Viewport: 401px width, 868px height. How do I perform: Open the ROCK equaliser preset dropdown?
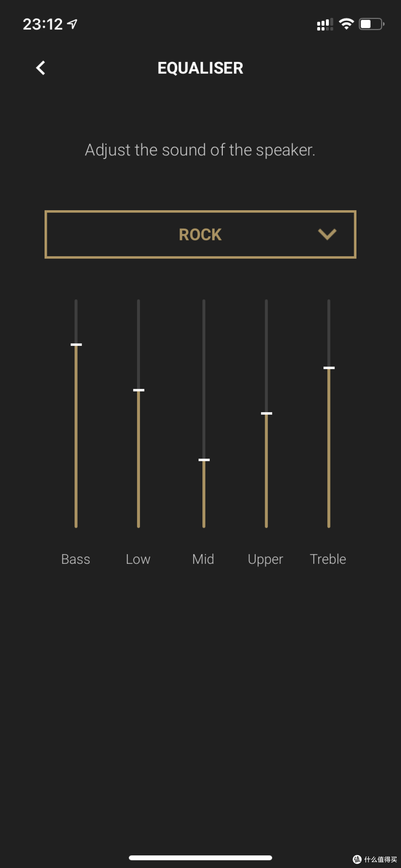[x=200, y=234]
